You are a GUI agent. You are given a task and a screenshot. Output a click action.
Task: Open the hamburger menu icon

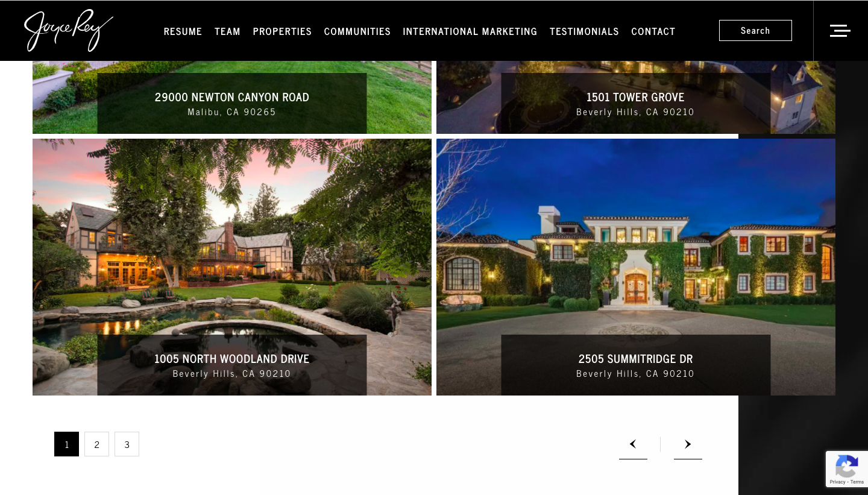840,31
